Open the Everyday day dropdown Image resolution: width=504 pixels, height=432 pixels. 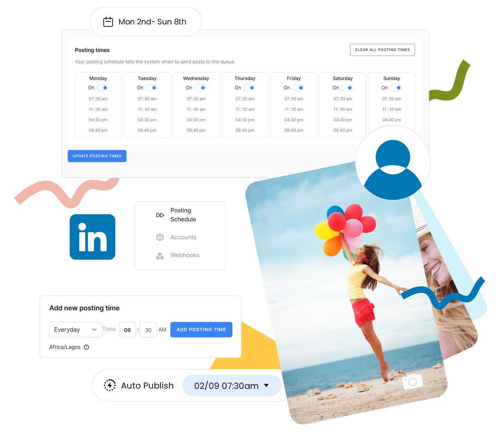coord(75,329)
